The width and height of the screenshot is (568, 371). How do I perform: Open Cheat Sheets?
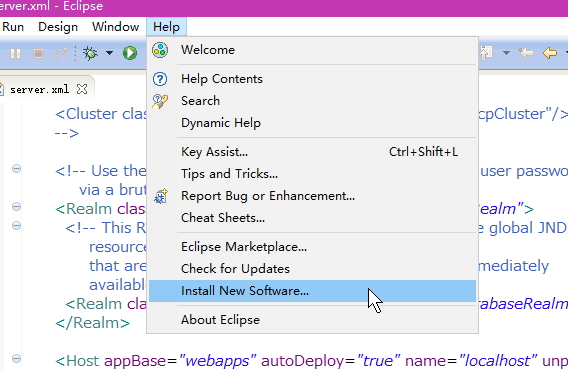(312, 218)
